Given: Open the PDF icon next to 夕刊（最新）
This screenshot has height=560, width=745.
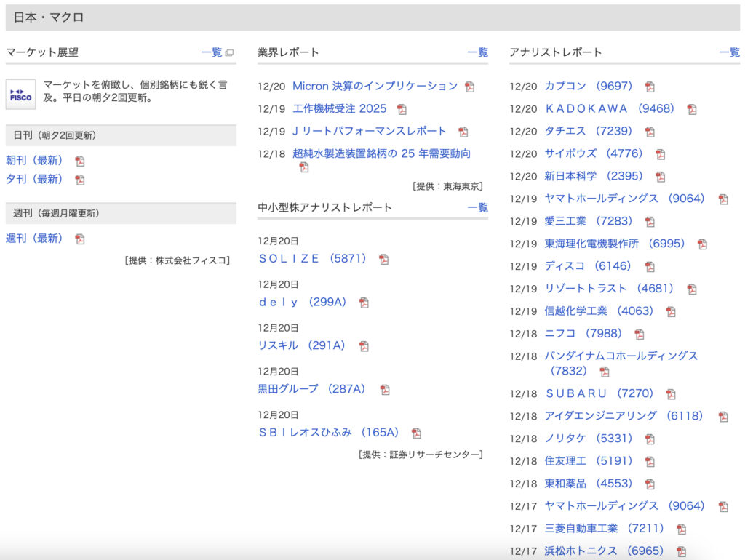Looking at the screenshot, I should (x=80, y=180).
